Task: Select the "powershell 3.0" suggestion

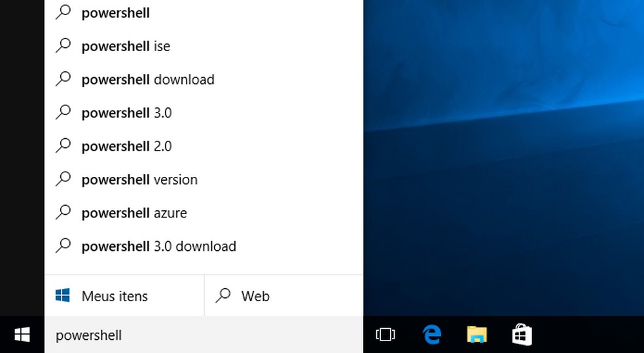Action: pyautogui.click(x=204, y=113)
